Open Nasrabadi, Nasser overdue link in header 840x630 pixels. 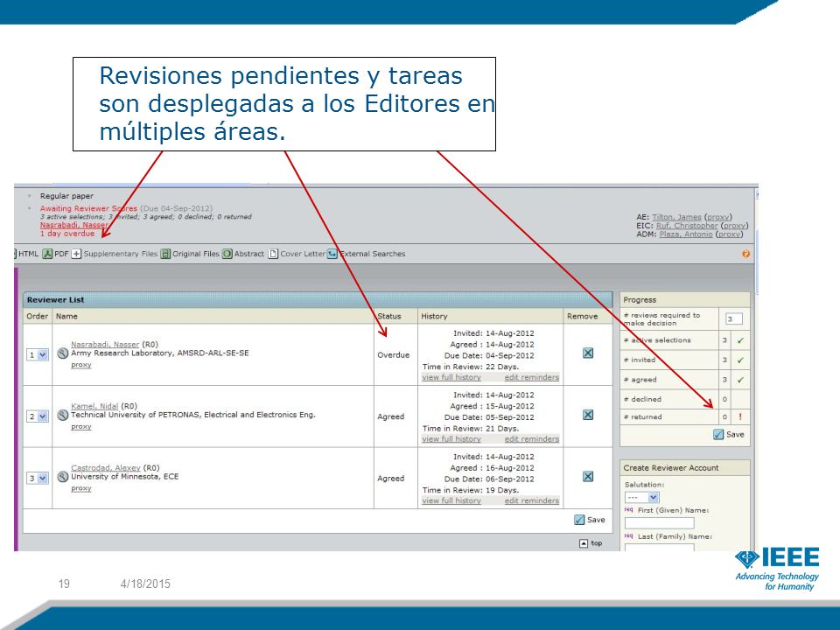click(73, 226)
